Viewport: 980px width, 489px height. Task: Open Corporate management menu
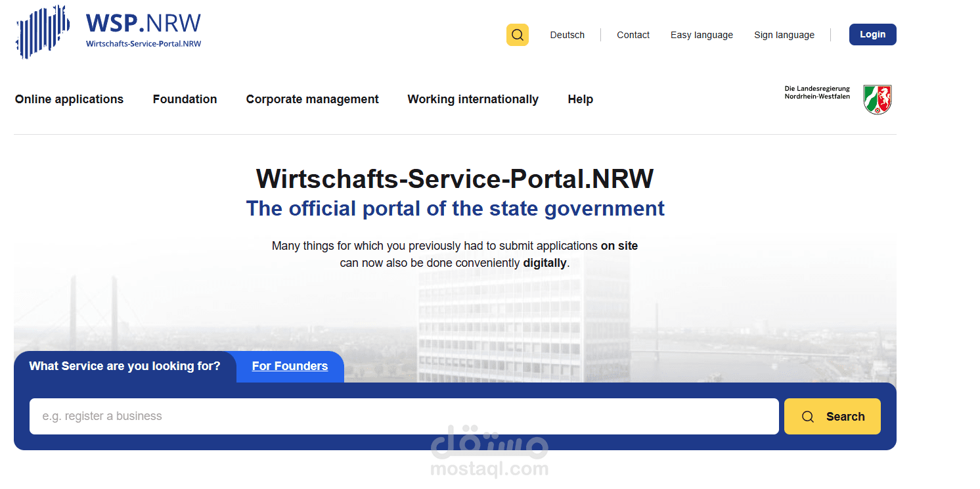pyautogui.click(x=312, y=99)
